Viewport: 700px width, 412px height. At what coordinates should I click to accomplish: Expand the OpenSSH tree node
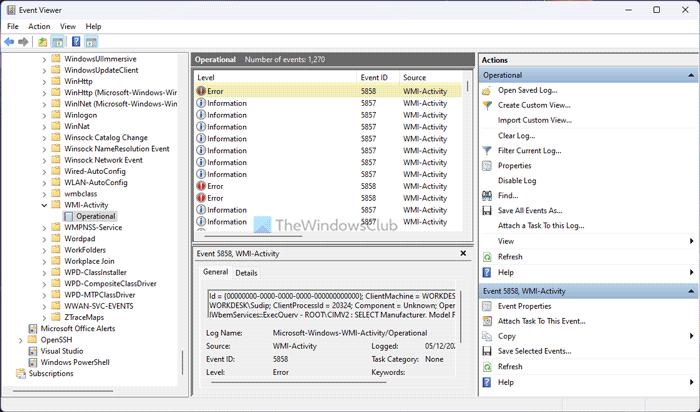coord(21,340)
